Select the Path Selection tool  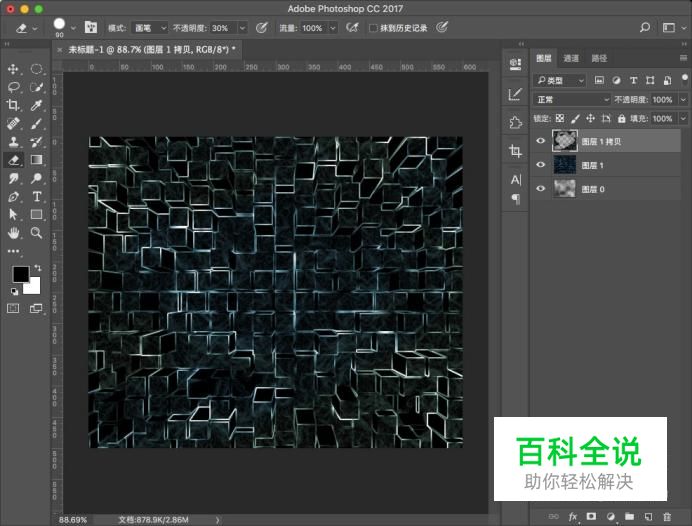13,214
